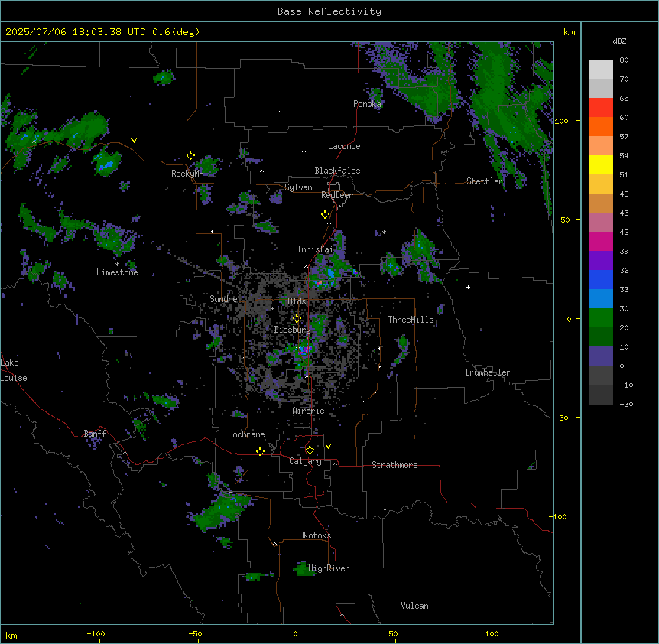The height and width of the screenshot is (644, 659).
Task: Click the Cochrane city label
Action: coord(246,434)
